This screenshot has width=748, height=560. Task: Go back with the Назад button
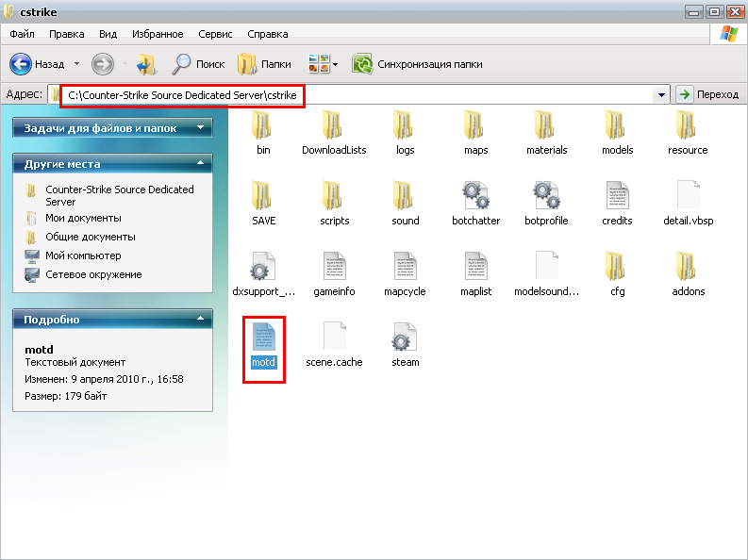tap(37, 64)
